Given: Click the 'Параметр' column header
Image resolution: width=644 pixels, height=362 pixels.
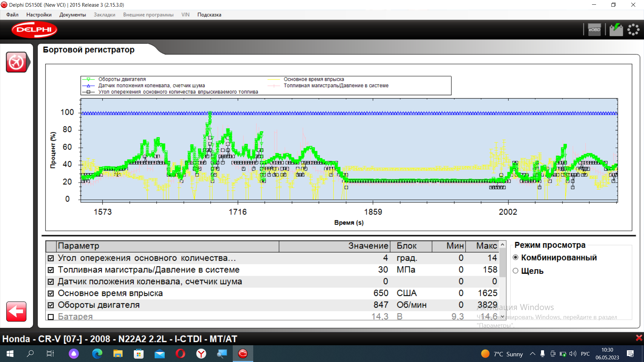Looking at the screenshot, I should pyautogui.click(x=168, y=246).
